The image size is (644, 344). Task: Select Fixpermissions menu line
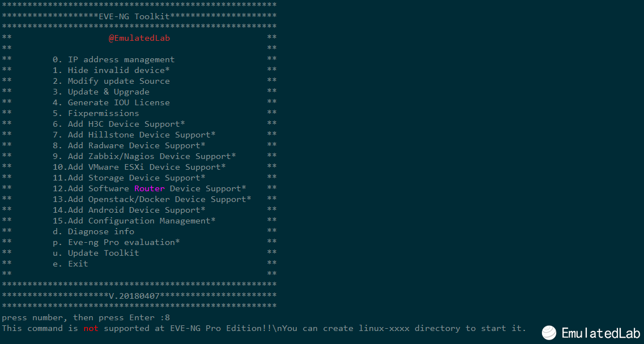coord(96,113)
